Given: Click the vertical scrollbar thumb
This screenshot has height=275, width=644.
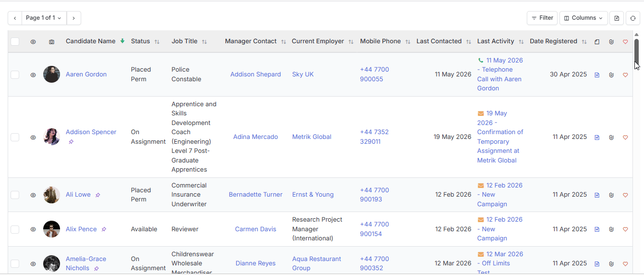Looking at the screenshot, I should tap(636, 51).
